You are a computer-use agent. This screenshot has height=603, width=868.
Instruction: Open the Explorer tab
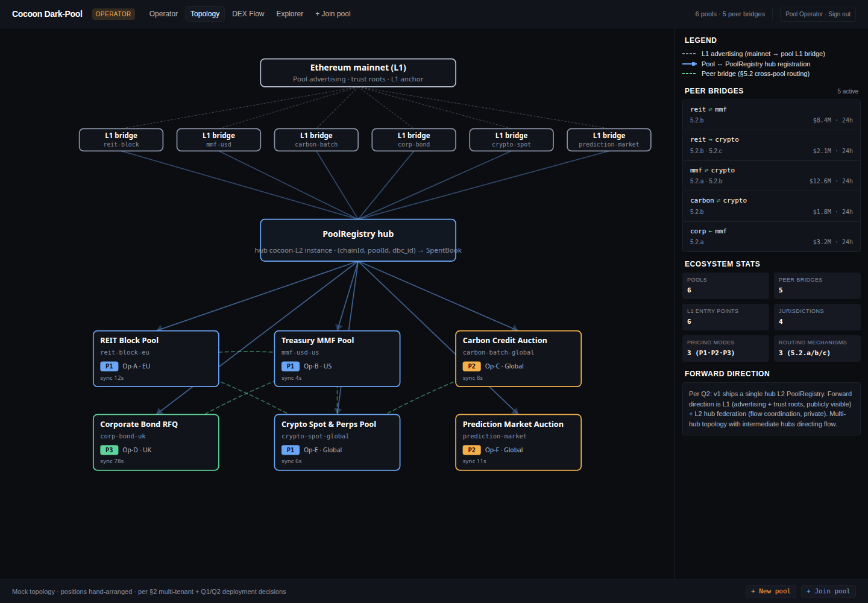pos(290,14)
